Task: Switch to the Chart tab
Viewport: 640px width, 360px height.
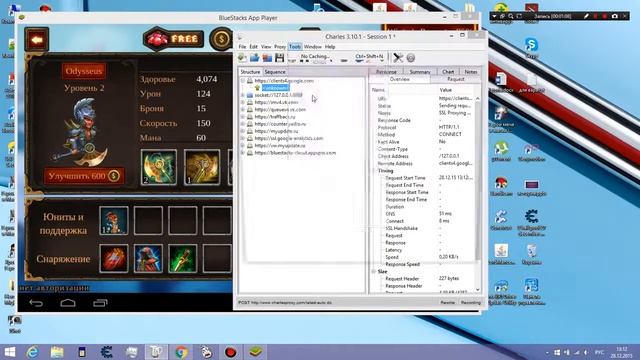Action: click(448, 72)
